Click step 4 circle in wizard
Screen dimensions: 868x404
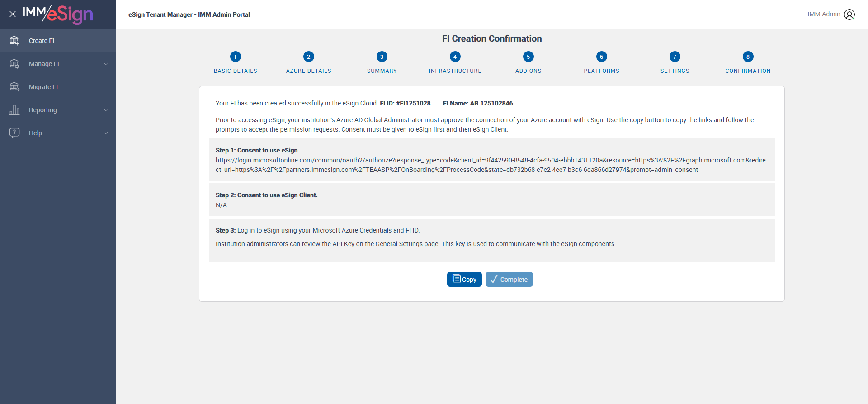pos(455,57)
